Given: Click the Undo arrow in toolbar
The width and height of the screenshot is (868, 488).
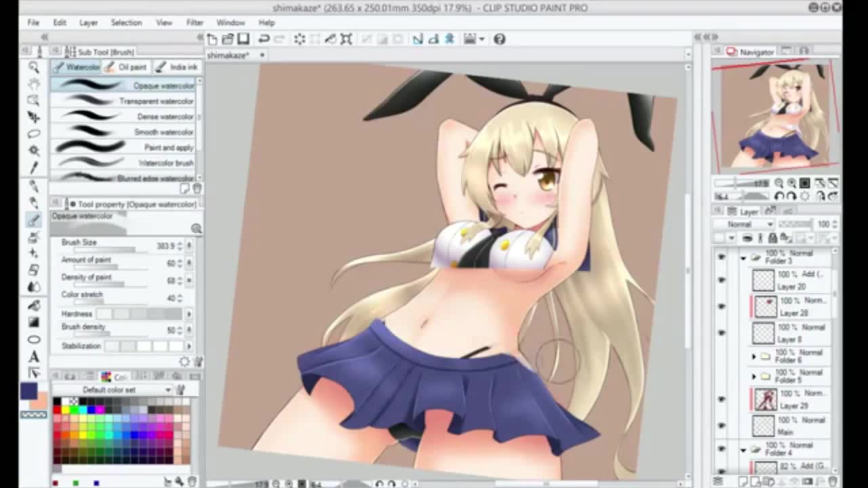Looking at the screenshot, I should coord(264,39).
